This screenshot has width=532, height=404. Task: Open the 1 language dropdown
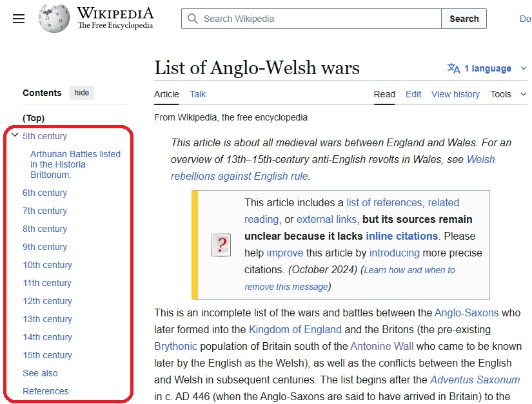[488, 68]
